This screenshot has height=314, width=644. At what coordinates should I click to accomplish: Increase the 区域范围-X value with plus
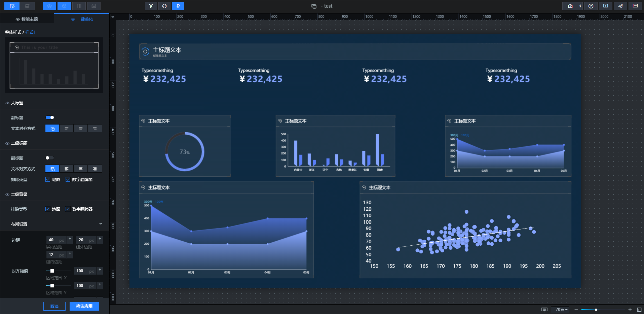tap(100, 269)
